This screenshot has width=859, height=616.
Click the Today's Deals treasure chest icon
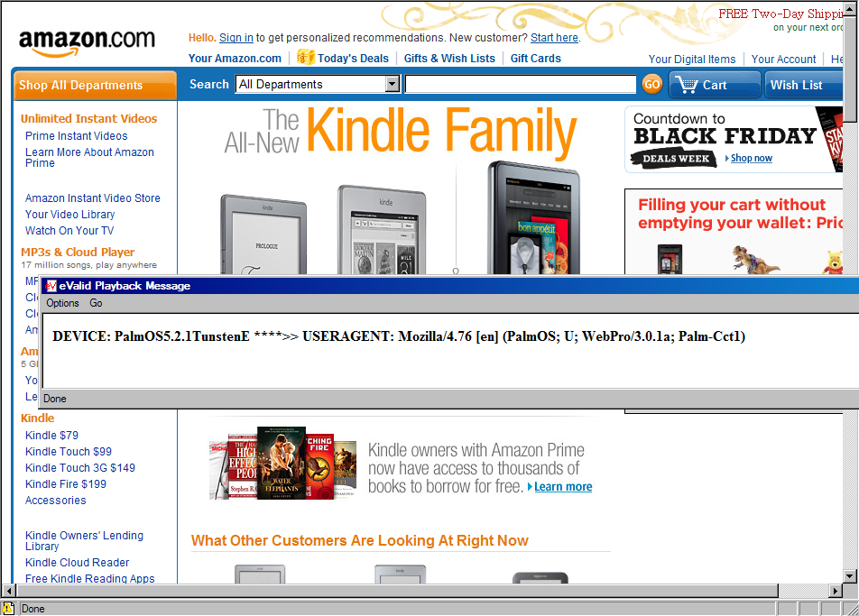point(306,57)
